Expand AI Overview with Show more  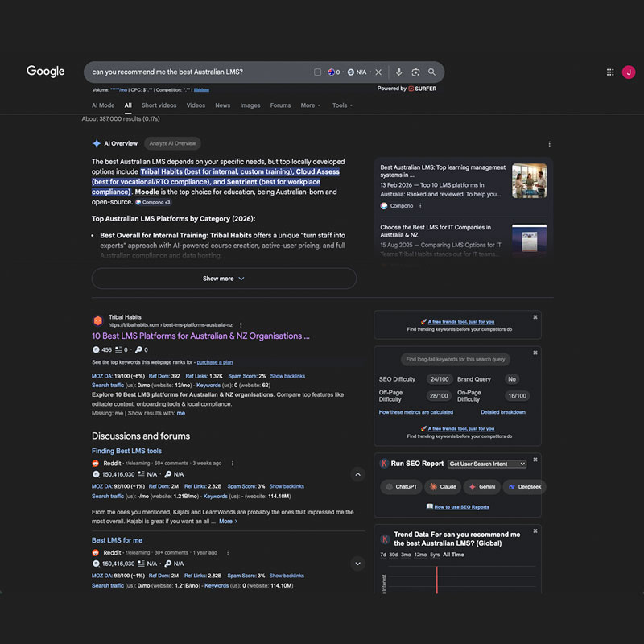coord(224,279)
